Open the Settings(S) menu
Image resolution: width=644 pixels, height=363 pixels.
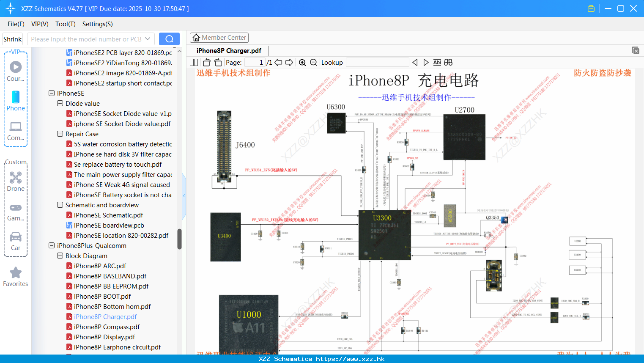98,24
